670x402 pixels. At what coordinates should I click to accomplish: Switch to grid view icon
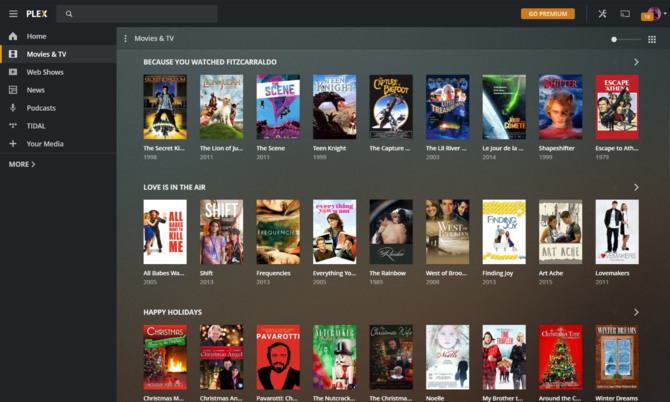pyautogui.click(x=652, y=39)
